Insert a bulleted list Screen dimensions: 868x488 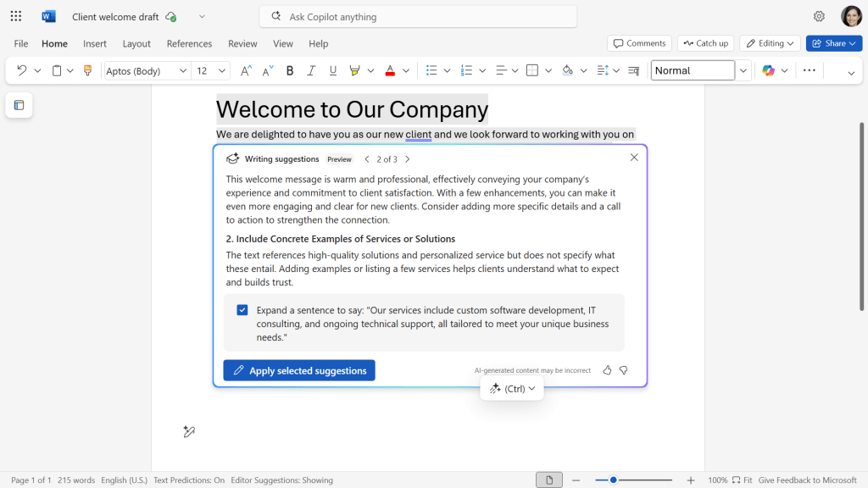(433, 70)
